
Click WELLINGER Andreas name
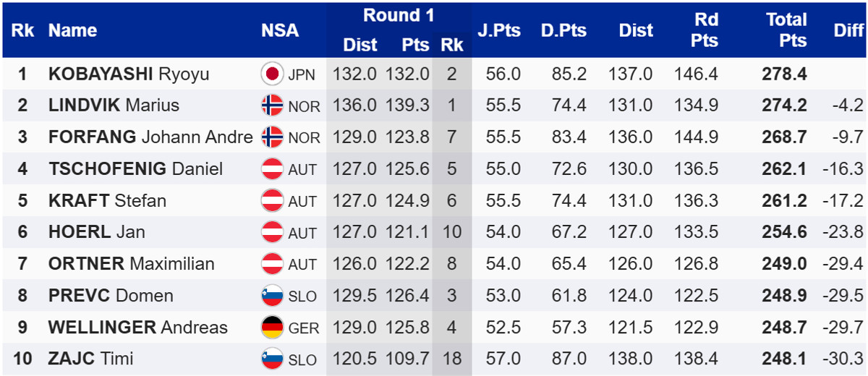coord(137,328)
